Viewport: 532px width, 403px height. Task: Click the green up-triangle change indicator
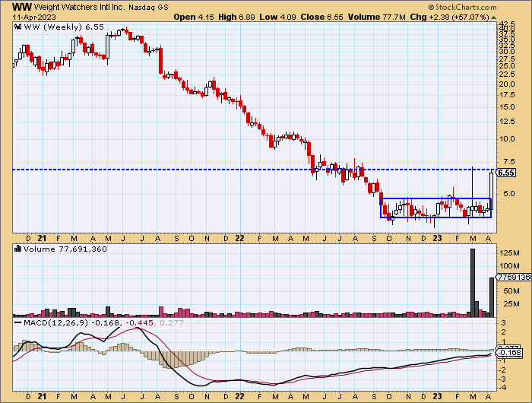494,17
